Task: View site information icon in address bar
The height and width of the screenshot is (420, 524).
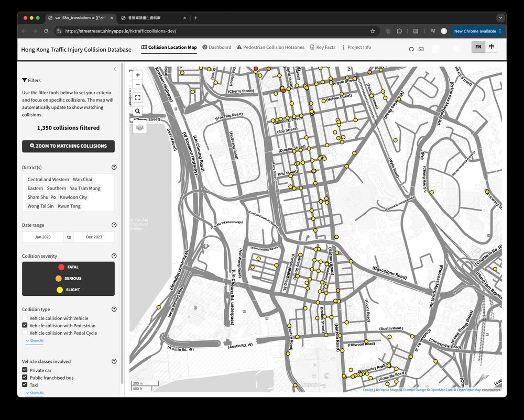Action: point(59,31)
